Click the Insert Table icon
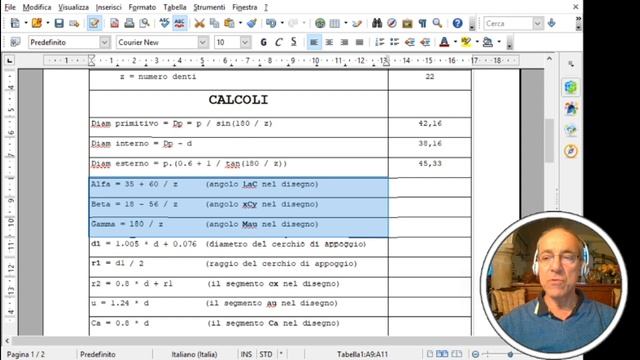Screen dimensions: 640x360 tap(335, 23)
